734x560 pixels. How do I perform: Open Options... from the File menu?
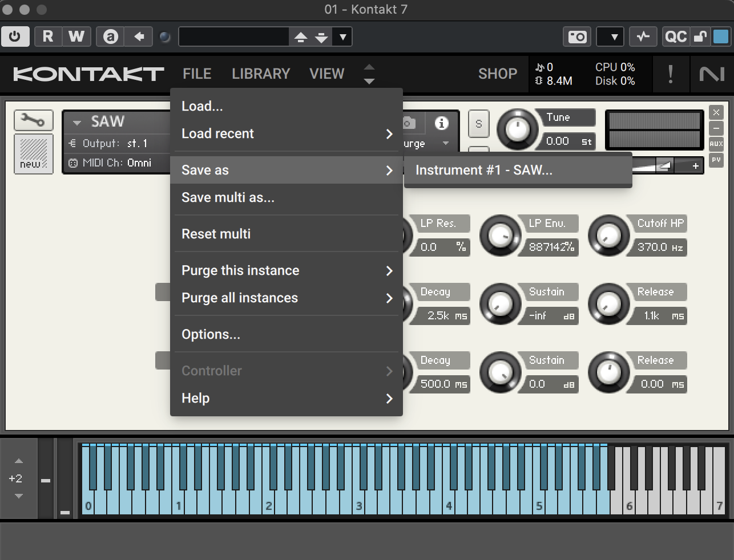click(x=287, y=334)
